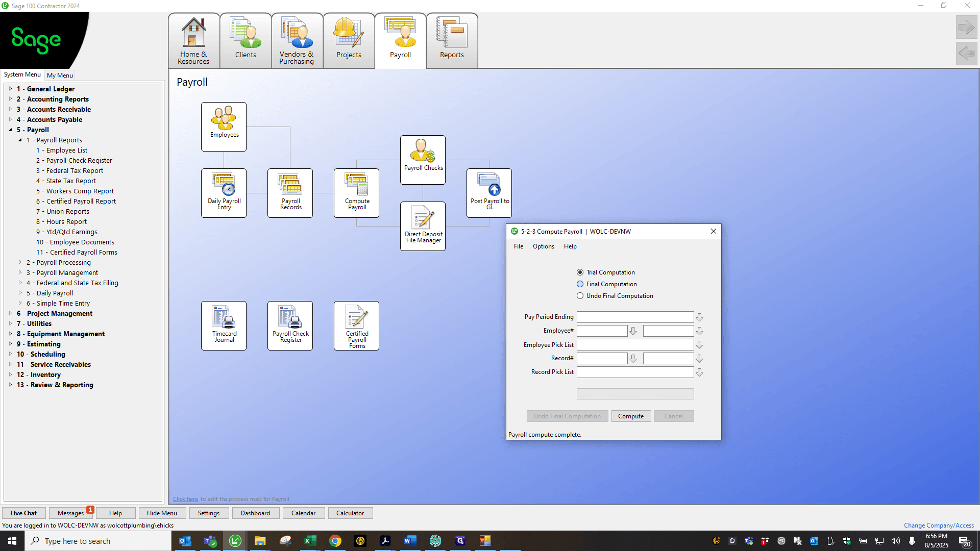This screenshot has height=551, width=980.
Task: Expand the 3 - Accounts Receivable node
Action: [x=10, y=109]
